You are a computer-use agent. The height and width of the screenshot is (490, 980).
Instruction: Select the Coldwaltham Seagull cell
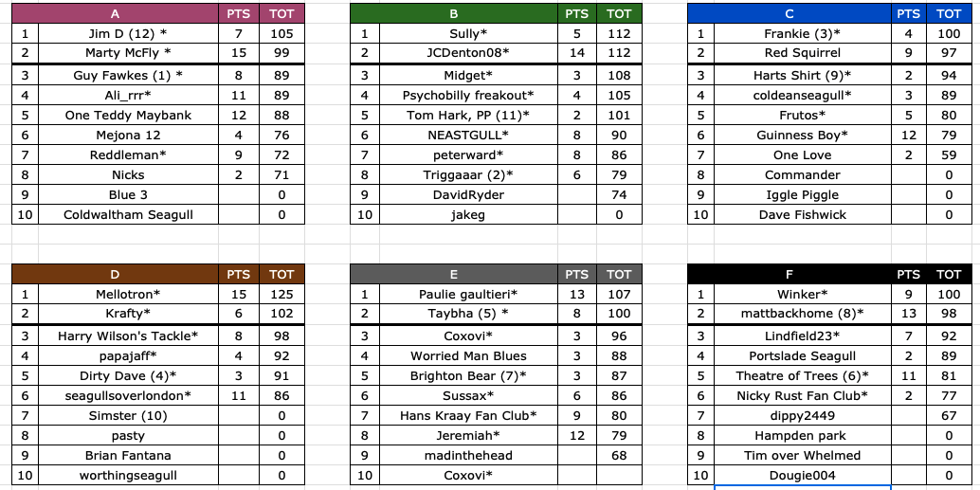[x=128, y=214]
